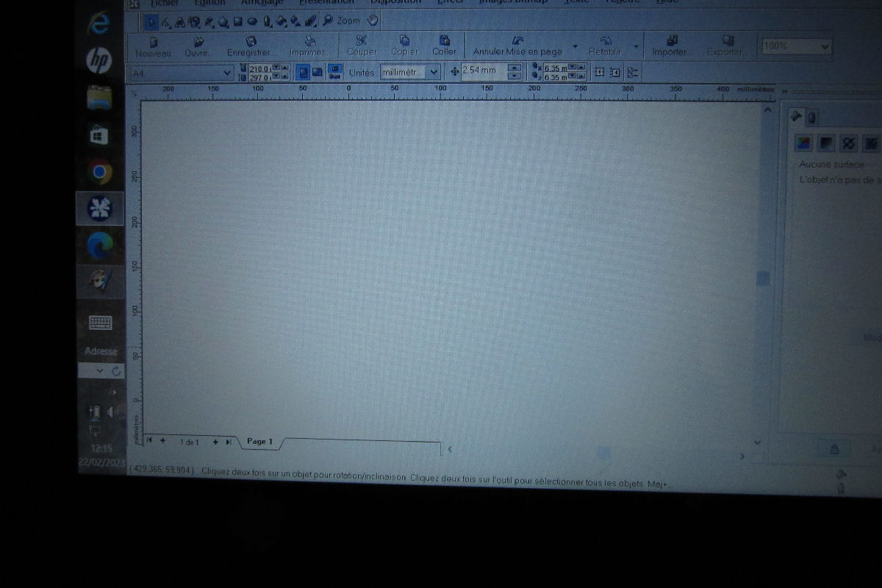Select the Page 1 tab

pos(260,442)
